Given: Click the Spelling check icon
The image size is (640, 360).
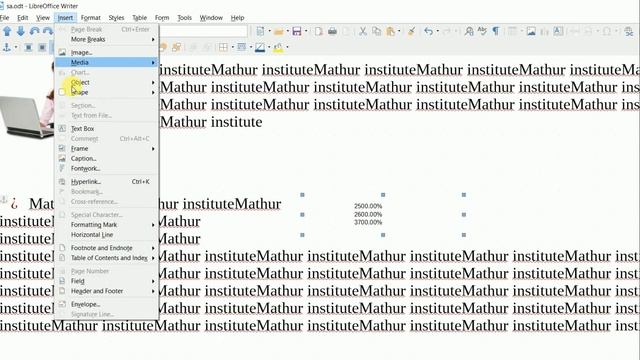Looking at the screenshot, I should click(482, 31).
